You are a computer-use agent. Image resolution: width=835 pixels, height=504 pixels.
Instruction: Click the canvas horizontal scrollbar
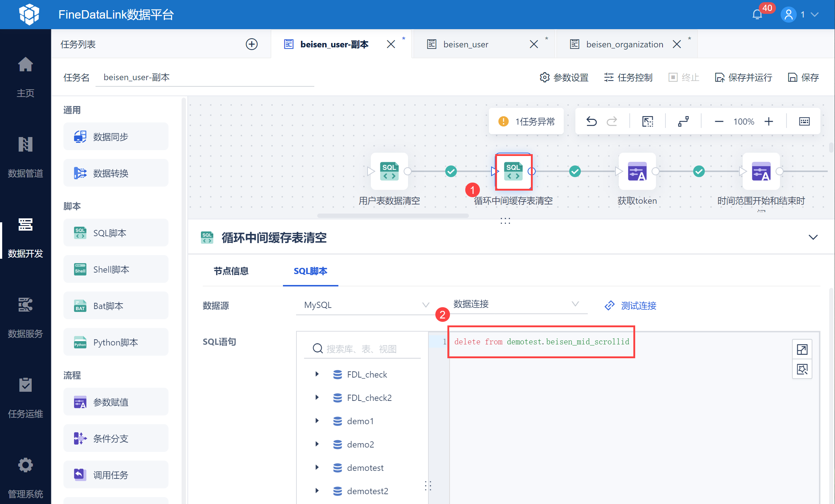point(393,216)
